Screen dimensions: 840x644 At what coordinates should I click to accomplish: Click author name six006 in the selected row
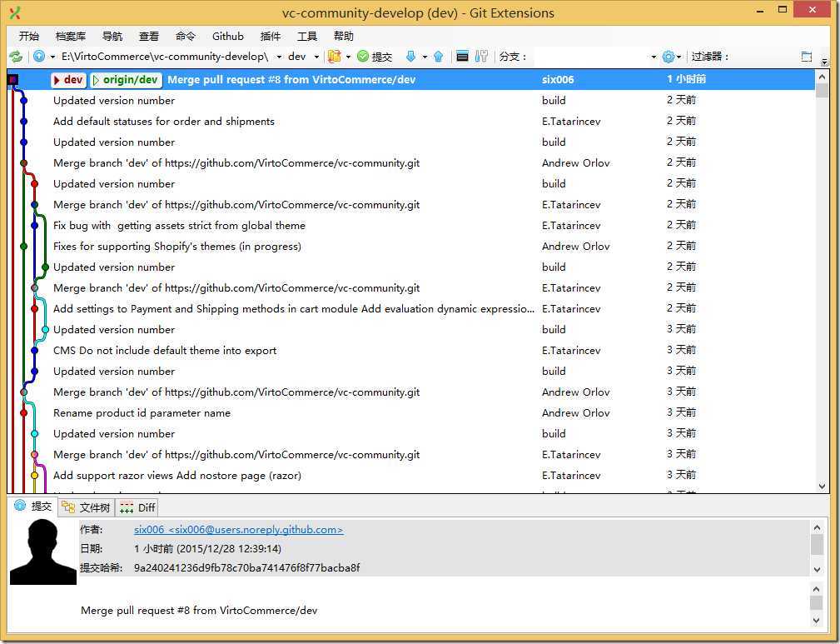coord(558,79)
